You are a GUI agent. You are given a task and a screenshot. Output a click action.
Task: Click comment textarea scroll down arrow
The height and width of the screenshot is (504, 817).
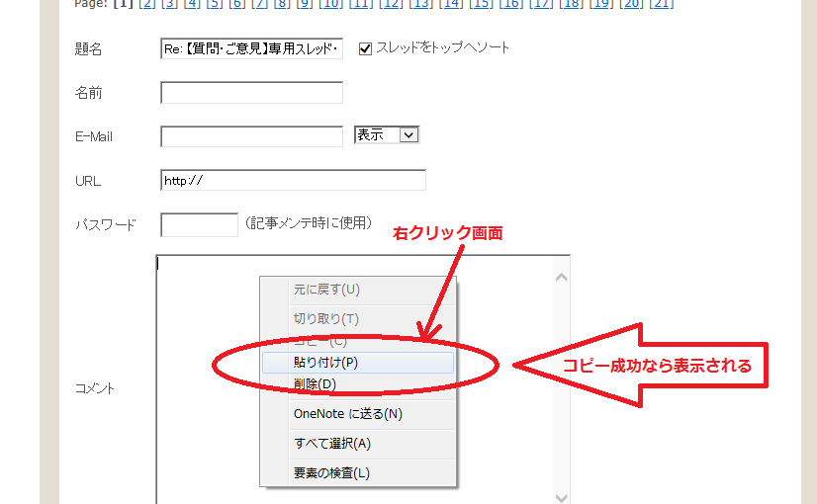(561, 498)
